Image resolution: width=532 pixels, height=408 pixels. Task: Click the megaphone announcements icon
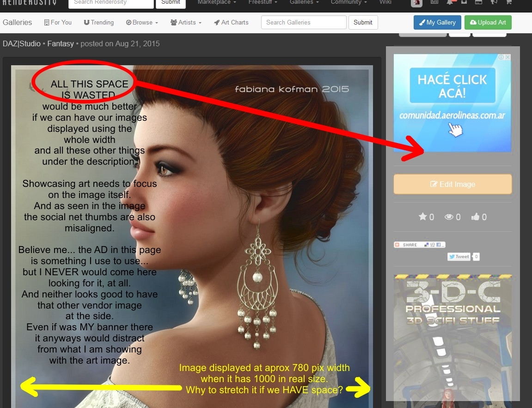[494, 2]
